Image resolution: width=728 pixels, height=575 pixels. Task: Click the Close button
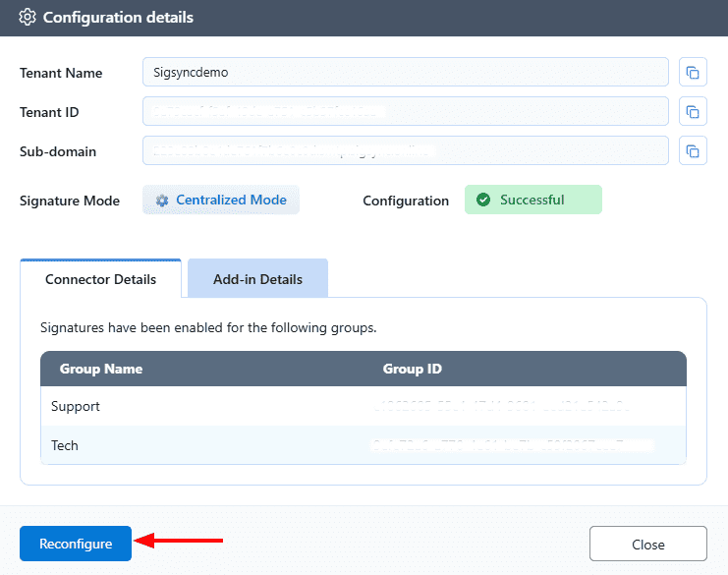tap(647, 545)
